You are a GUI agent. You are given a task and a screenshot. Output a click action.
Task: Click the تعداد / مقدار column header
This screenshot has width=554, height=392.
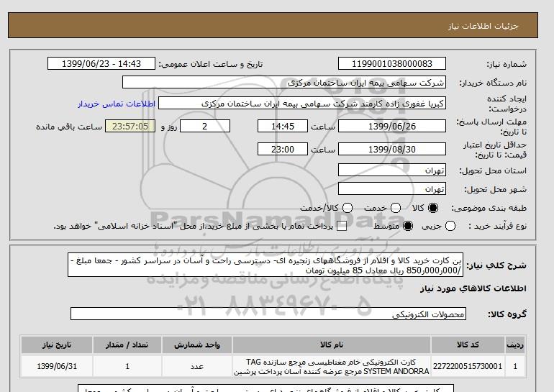(127, 345)
